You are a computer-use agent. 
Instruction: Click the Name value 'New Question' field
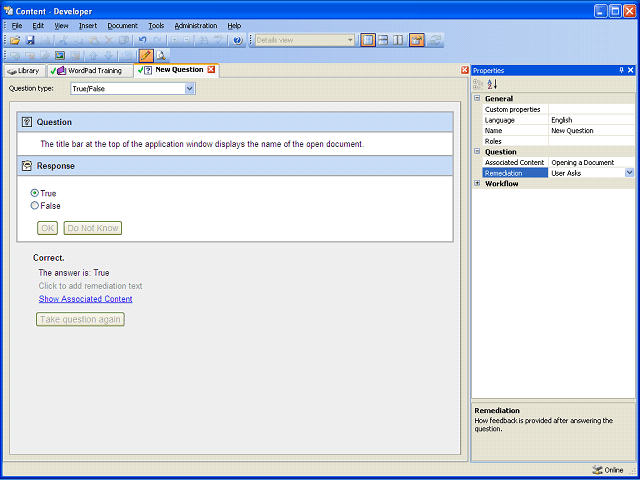[591, 131]
